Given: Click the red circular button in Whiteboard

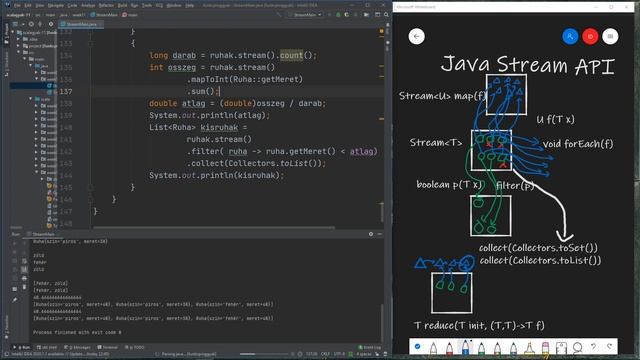Looking at the screenshot, I should [590, 36].
